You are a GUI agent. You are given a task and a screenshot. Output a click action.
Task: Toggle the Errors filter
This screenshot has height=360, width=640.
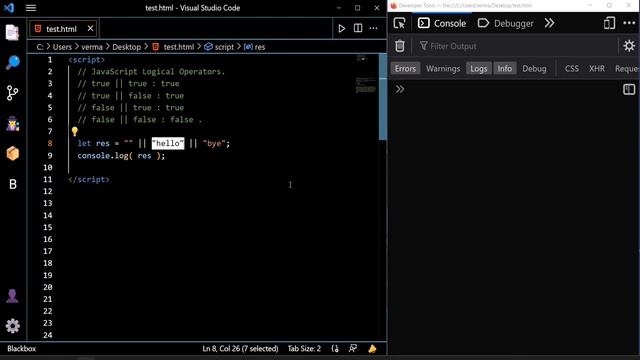405,69
